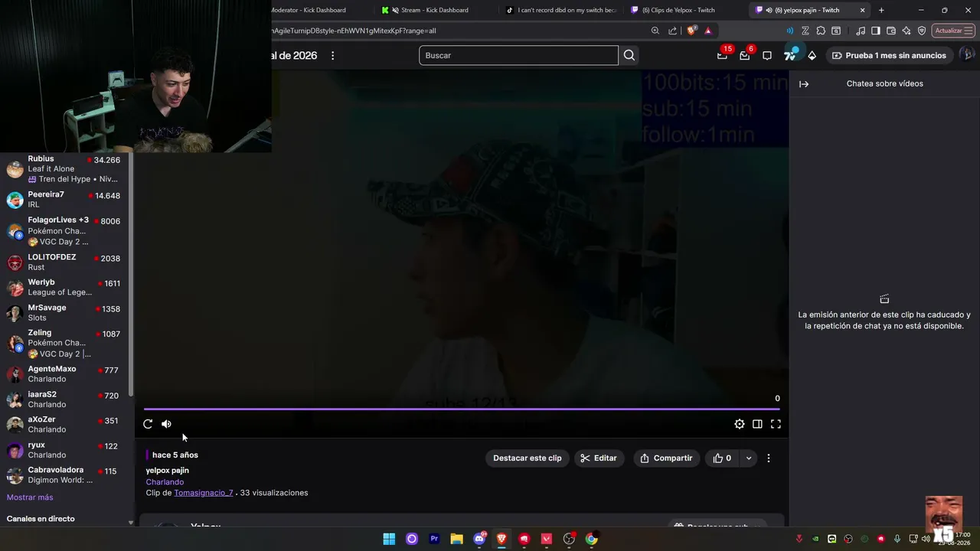Enter fullscreen on the clip player
Viewport: 980px width, 551px height.
tap(776, 424)
